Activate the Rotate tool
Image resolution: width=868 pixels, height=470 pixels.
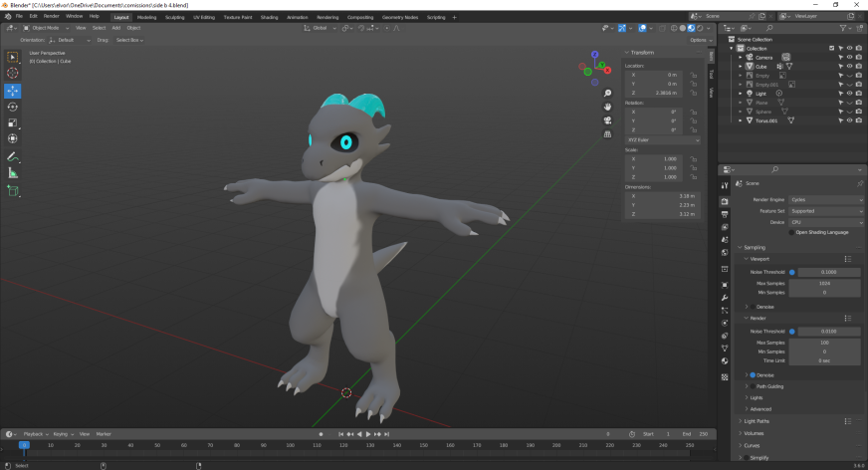click(13, 107)
